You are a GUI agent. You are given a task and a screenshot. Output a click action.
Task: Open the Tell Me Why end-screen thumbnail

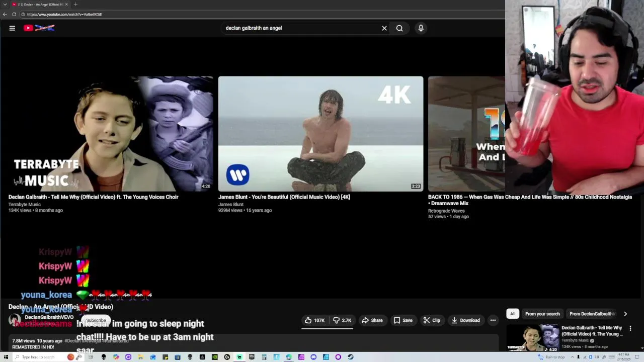tap(111, 134)
